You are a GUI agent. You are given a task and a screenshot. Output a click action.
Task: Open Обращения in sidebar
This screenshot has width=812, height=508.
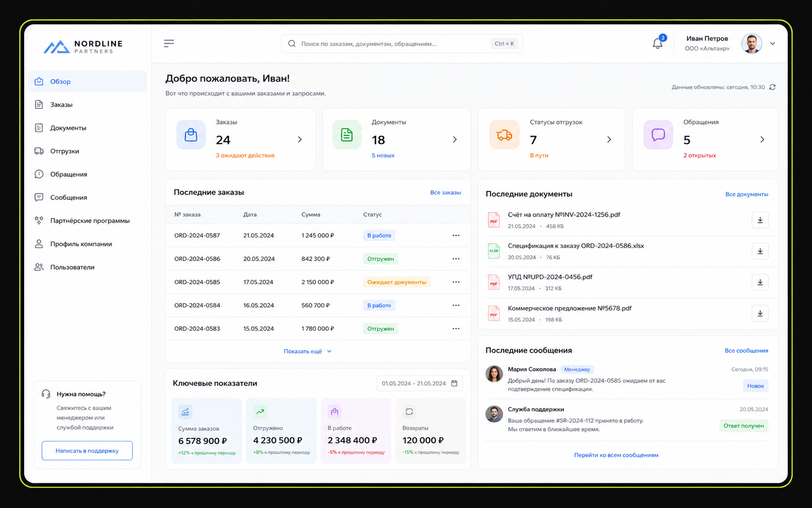click(x=88, y=174)
